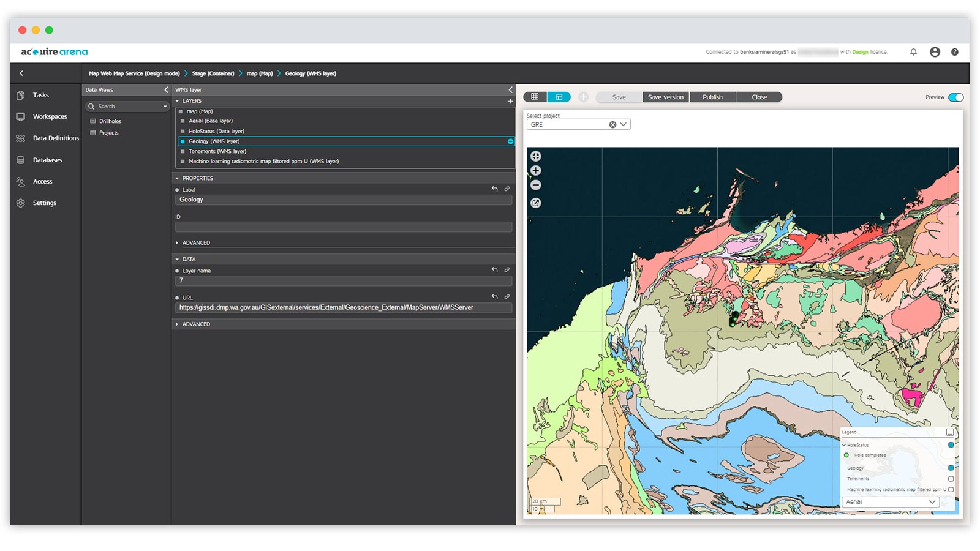The width and height of the screenshot is (980, 551).
Task: Publish the web map service
Action: pyautogui.click(x=712, y=97)
